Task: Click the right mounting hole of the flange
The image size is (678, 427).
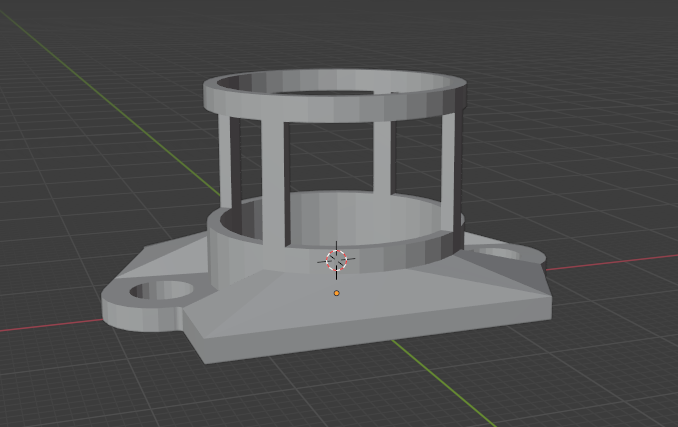Action: (497, 253)
